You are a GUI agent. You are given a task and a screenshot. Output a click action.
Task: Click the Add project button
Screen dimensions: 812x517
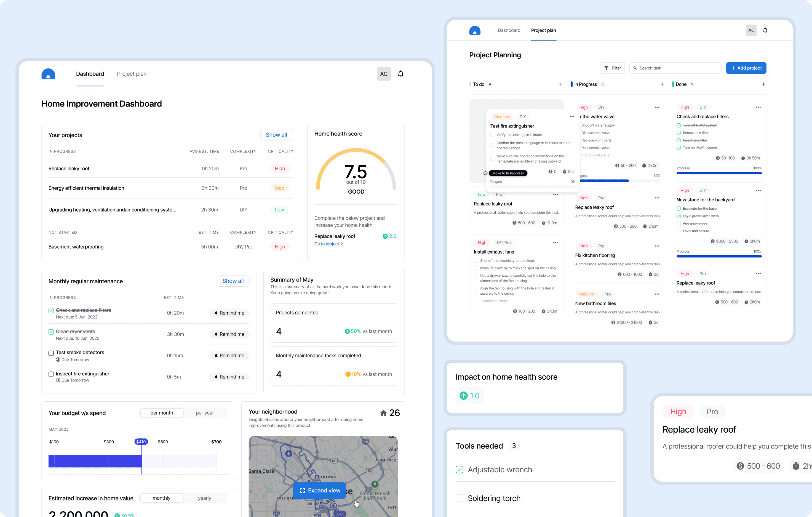746,68
